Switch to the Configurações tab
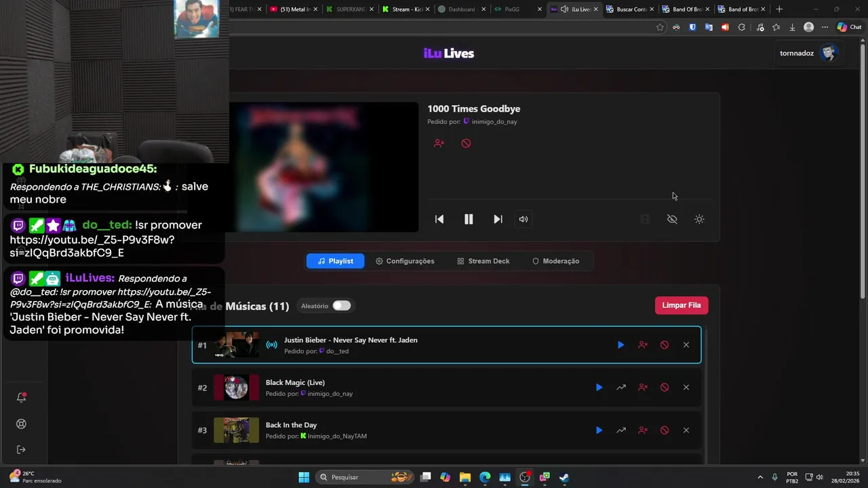Screen dimensions: 868x488 pos(405,261)
